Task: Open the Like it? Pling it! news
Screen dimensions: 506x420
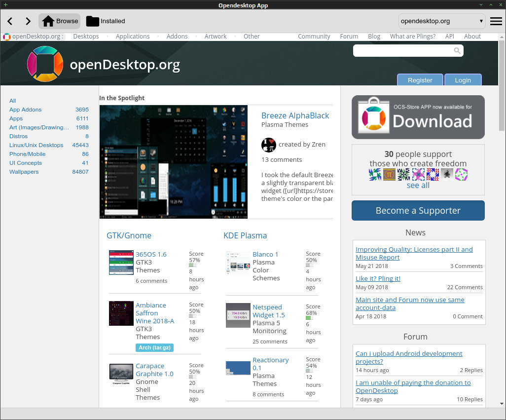Action: click(378, 278)
